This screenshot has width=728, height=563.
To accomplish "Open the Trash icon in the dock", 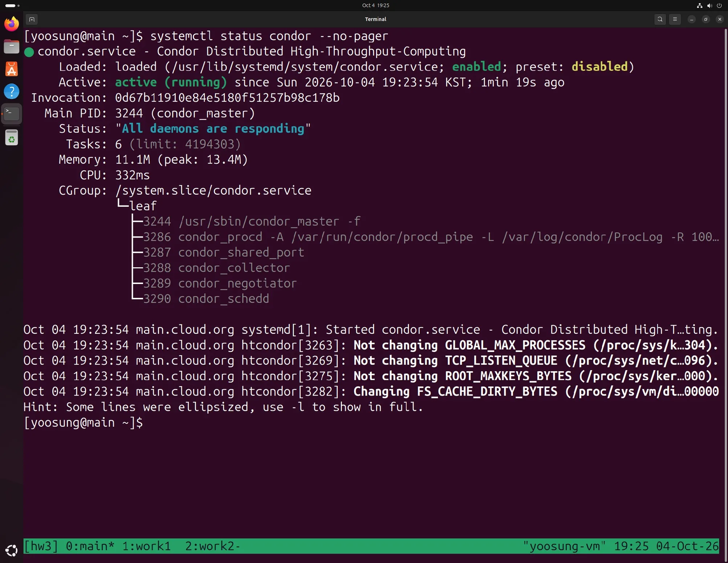I will tap(12, 138).
